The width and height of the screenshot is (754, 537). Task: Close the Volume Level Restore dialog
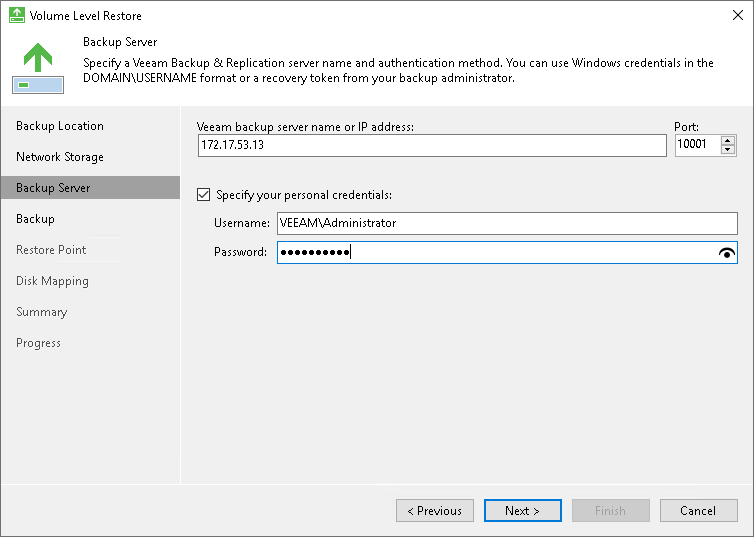pyautogui.click(x=738, y=15)
